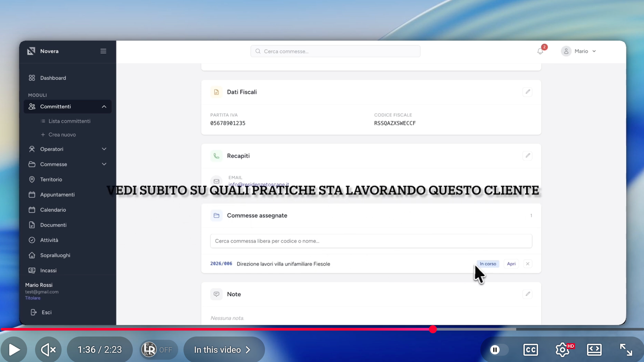Image resolution: width=644 pixels, height=362 pixels.
Task: Click the Incassi sidebar icon
Action: (32, 271)
